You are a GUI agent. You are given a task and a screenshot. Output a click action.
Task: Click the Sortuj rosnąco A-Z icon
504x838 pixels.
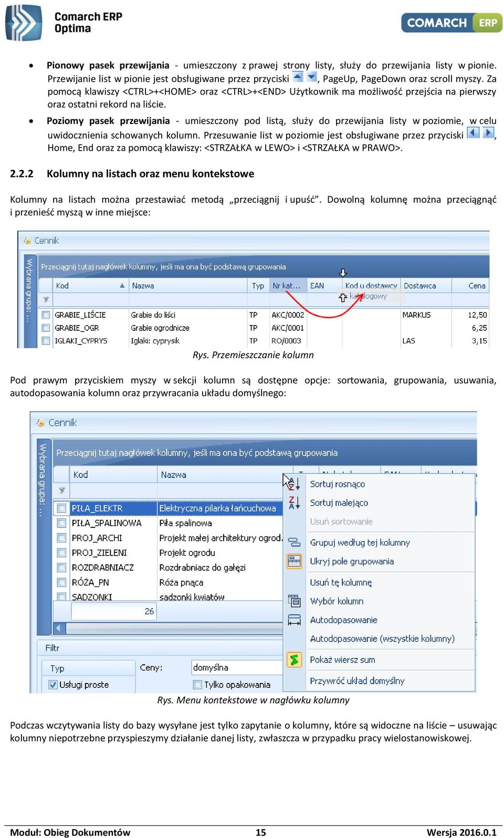[295, 484]
